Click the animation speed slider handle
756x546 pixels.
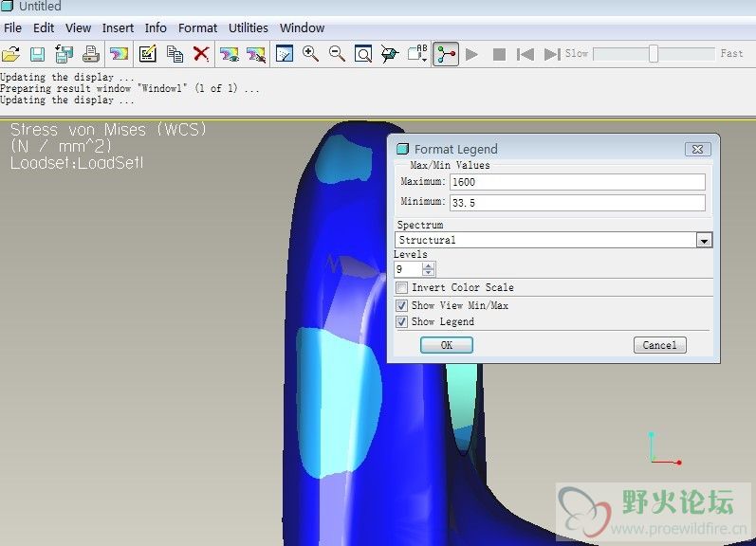(654, 53)
